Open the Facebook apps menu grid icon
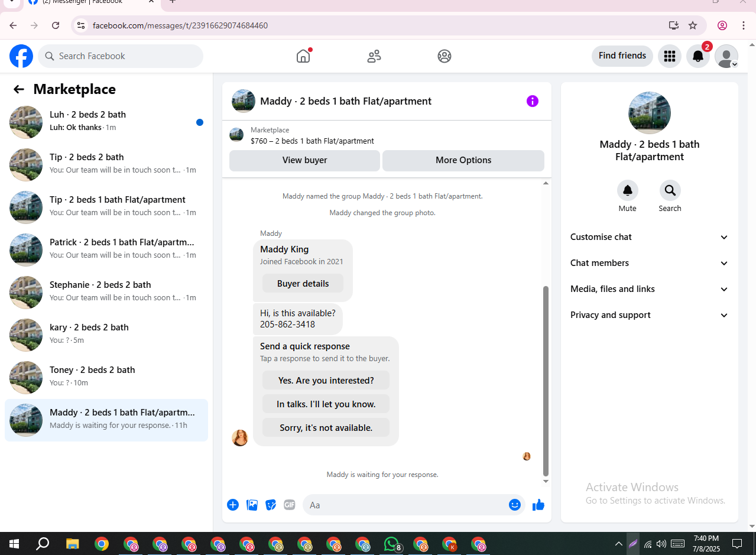The image size is (756, 555). pos(670,56)
